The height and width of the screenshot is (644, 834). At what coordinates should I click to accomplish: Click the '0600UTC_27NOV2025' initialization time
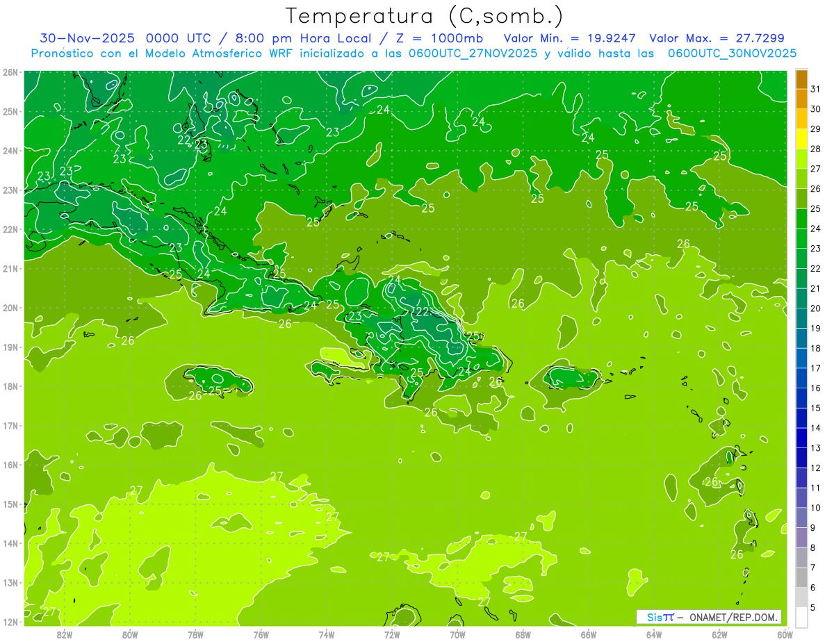point(473,53)
